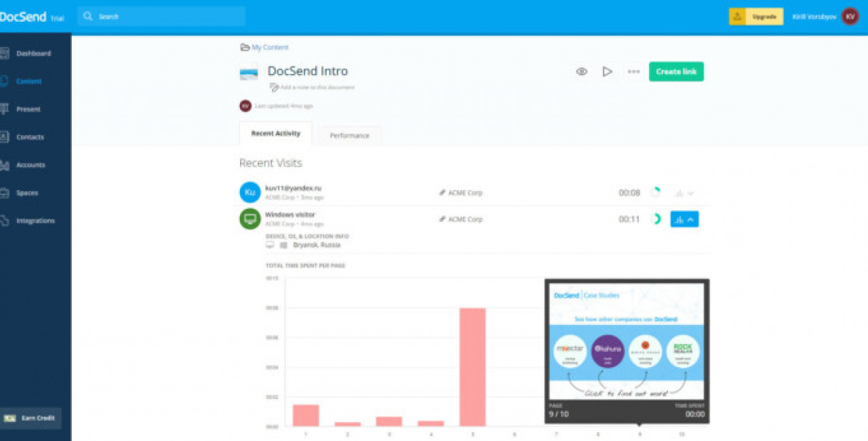Click the Ku visitor avatar

[250, 192]
